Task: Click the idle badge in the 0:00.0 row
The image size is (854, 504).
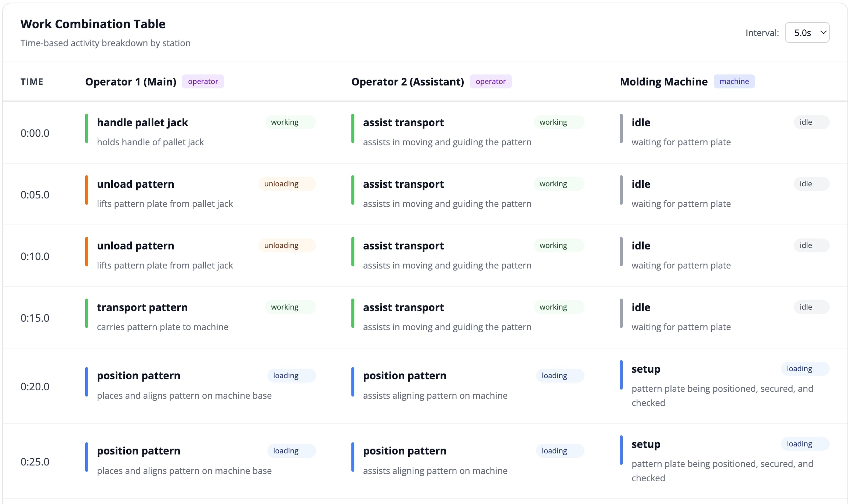Action: coord(806,122)
